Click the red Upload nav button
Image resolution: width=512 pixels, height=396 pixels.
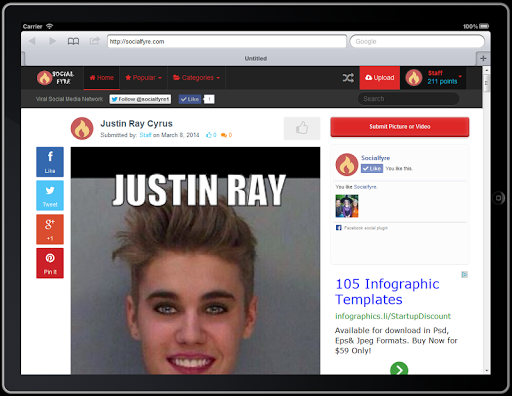(x=380, y=78)
